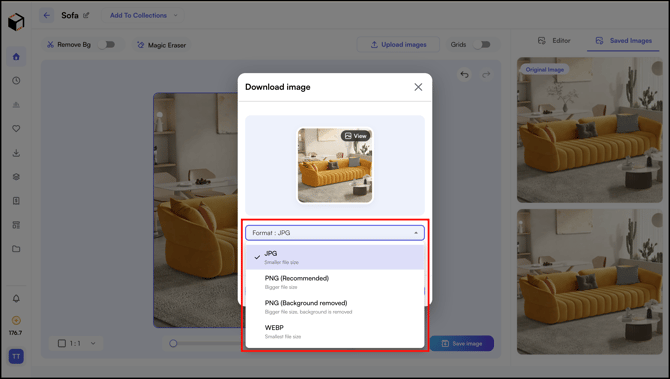Image resolution: width=670 pixels, height=379 pixels.
Task: Click the Save image button
Action: [462, 343]
